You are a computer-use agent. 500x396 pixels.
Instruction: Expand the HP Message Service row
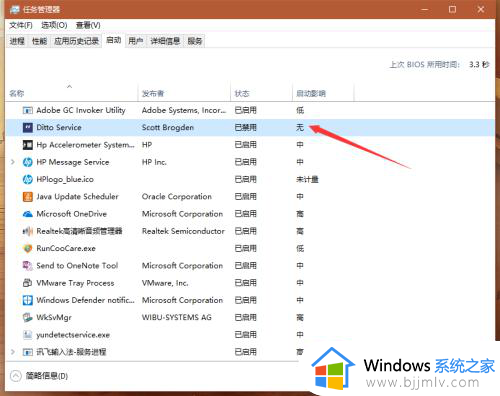[13, 162]
